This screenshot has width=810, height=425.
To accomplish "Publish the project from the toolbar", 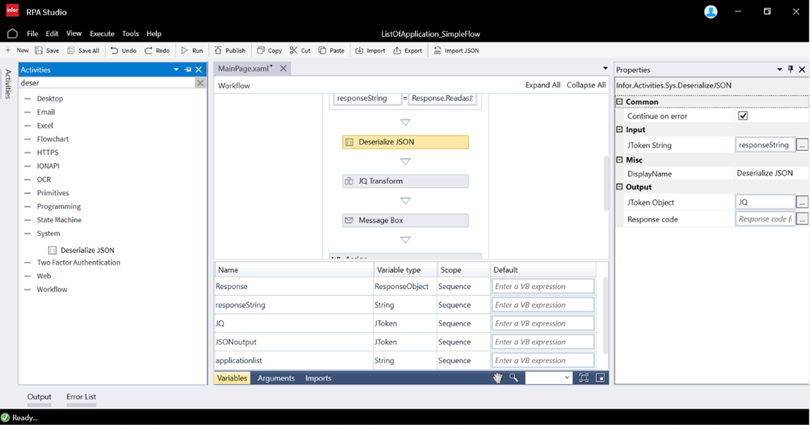I will click(x=229, y=50).
